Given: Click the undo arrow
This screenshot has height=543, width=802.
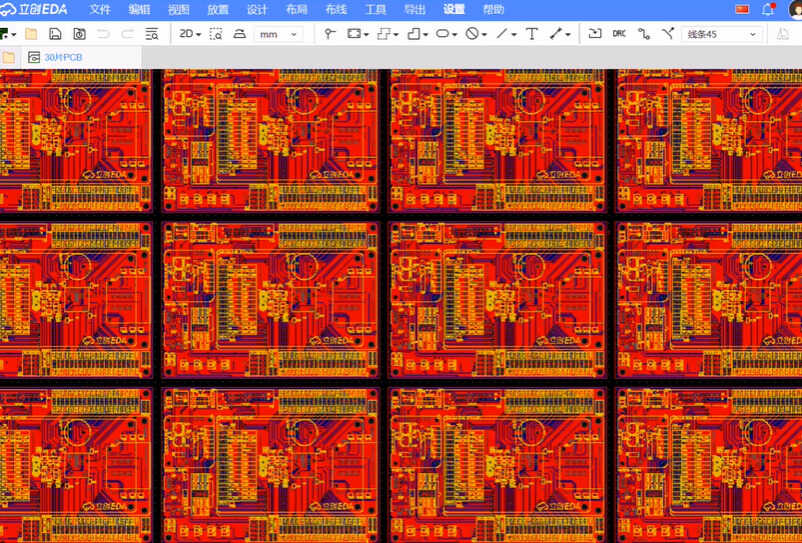Looking at the screenshot, I should (103, 34).
